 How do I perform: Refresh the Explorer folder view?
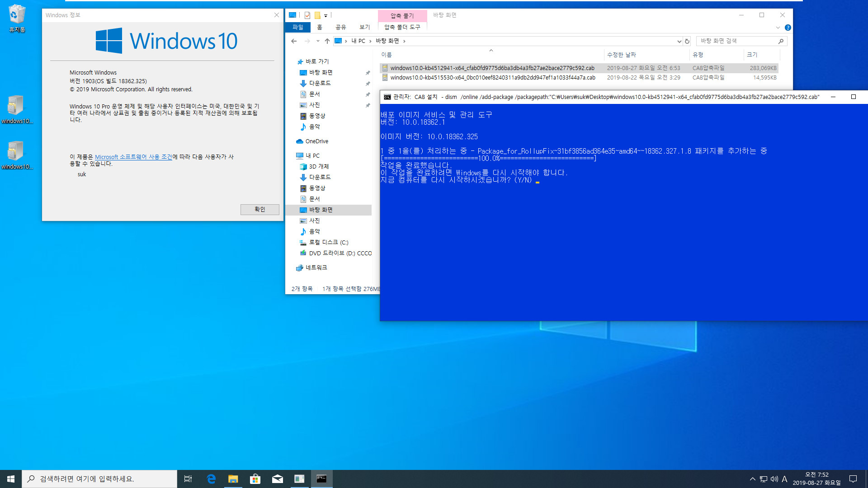[687, 41]
